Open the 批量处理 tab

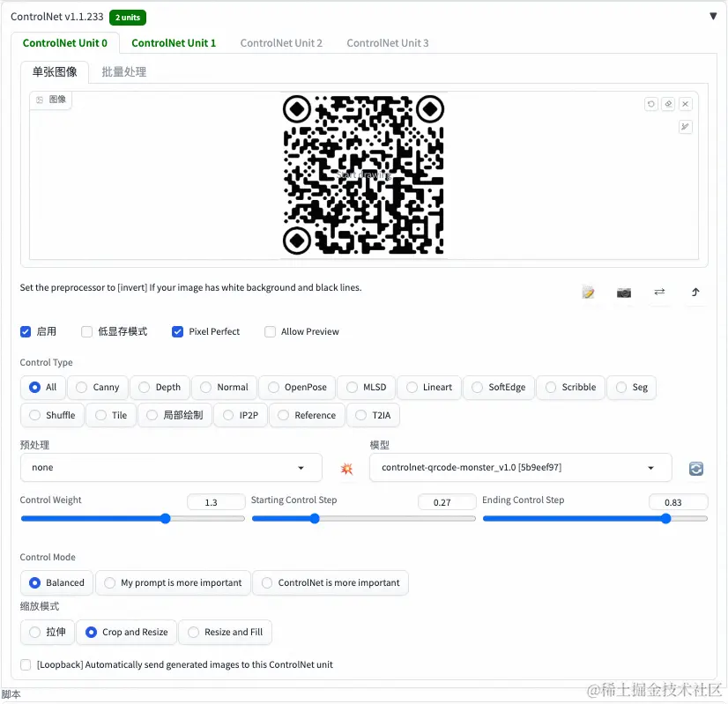pyautogui.click(x=124, y=72)
